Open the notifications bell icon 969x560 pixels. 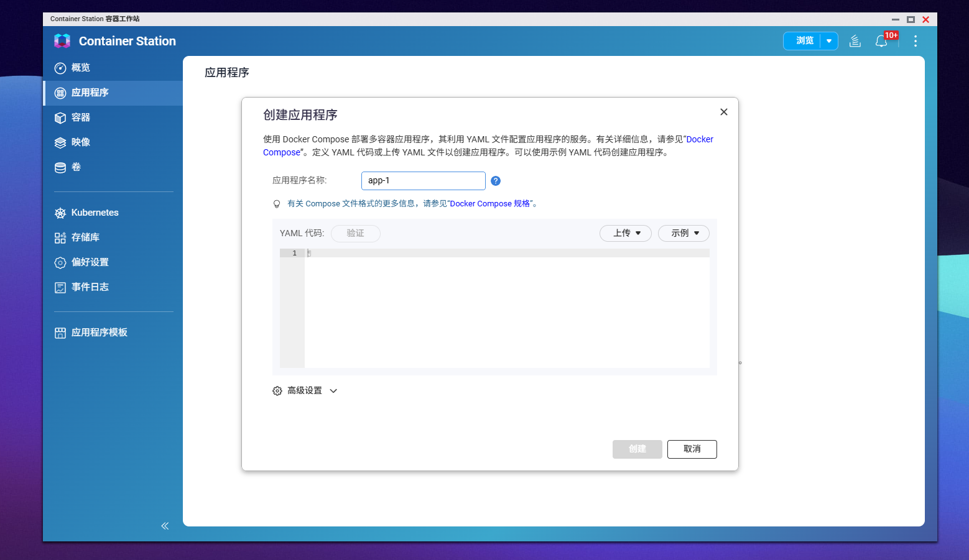(881, 41)
